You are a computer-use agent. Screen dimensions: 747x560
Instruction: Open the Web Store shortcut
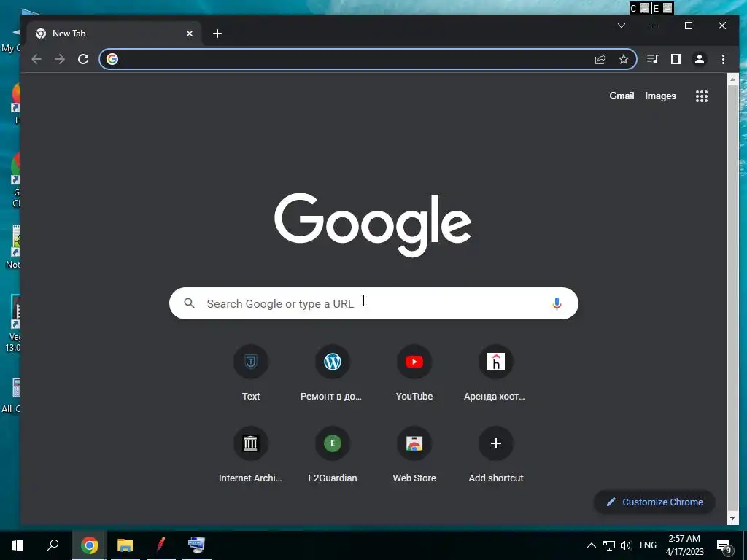pos(414,455)
